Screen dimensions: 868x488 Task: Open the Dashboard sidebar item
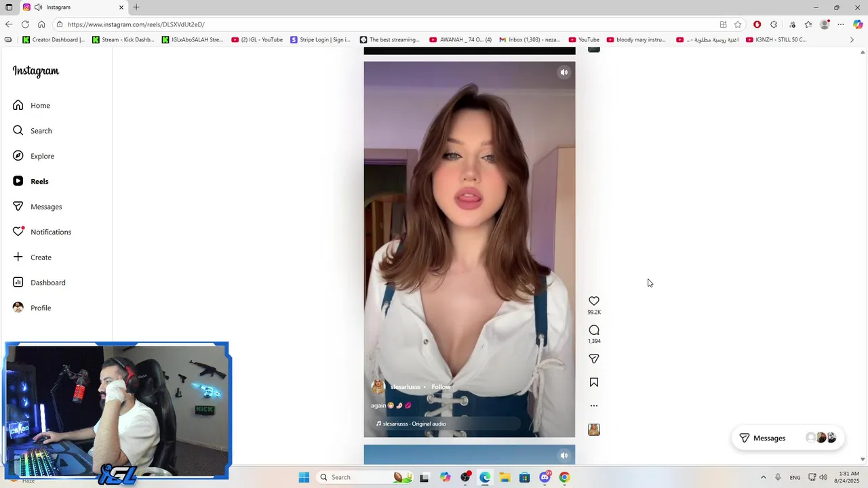coord(39,283)
